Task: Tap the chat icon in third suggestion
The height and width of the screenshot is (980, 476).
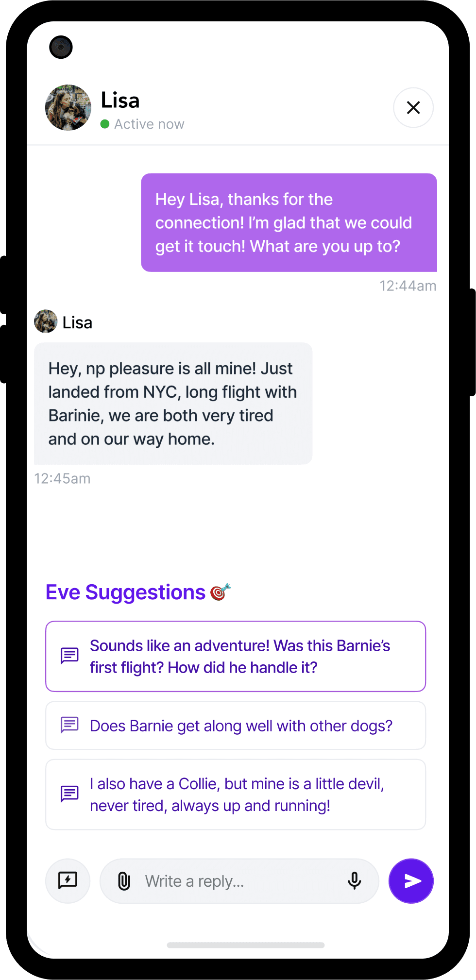Action: 69,794
